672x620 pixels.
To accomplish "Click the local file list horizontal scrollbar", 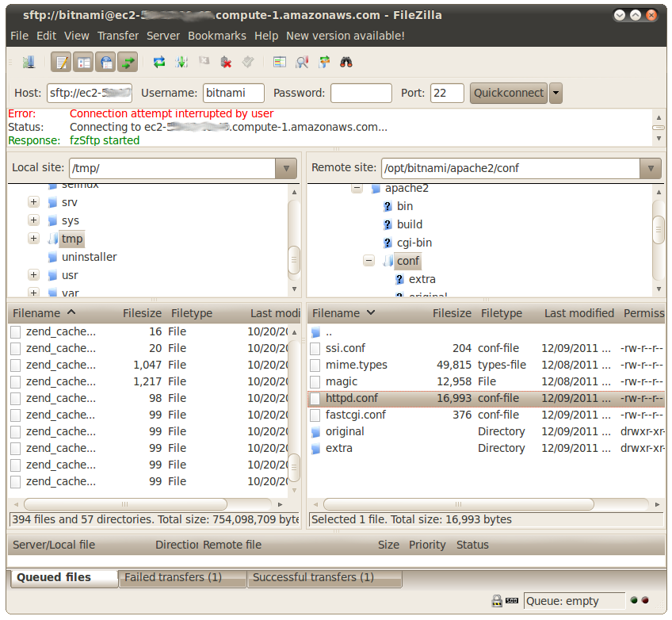I will click(125, 504).
